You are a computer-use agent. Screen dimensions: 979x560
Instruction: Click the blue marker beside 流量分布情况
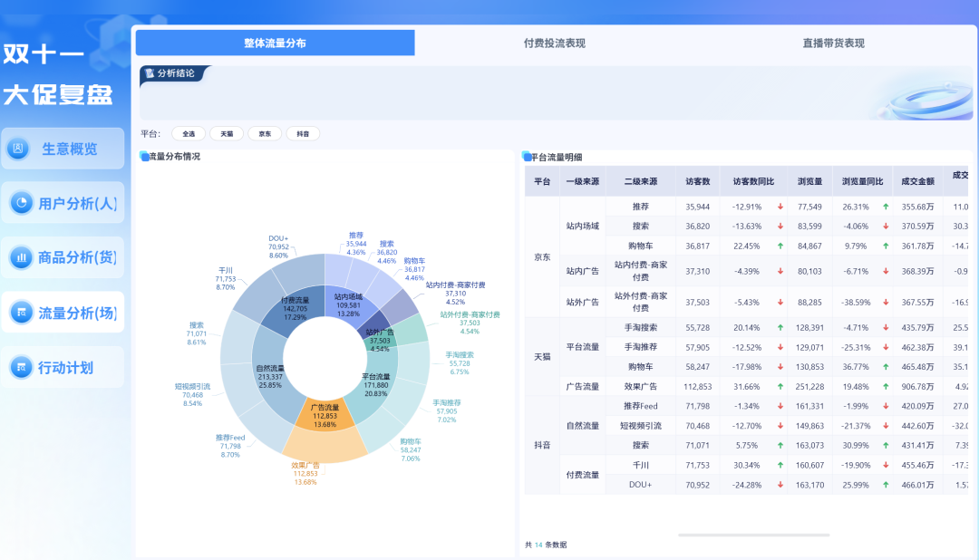click(x=144, y=156)
